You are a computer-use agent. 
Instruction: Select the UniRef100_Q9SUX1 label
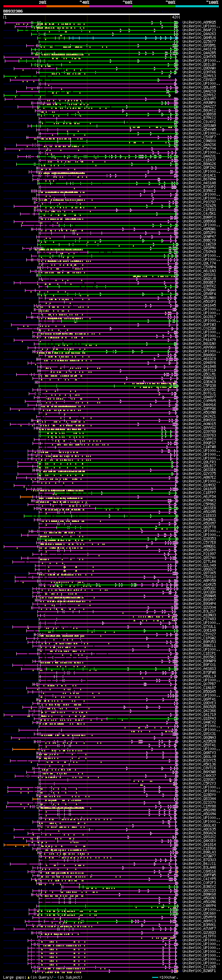(x=199, y=275)
